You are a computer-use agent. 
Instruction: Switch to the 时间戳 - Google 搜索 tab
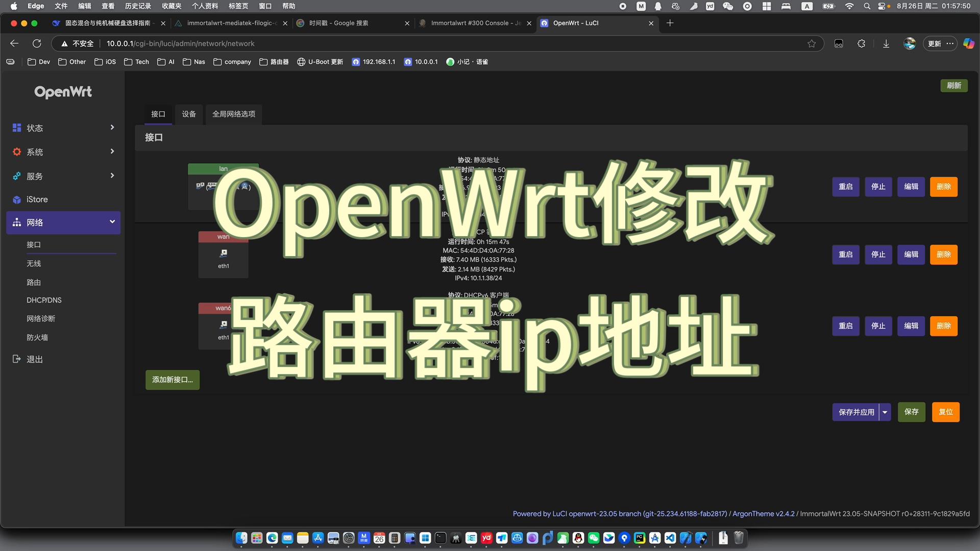click(x=352, y=23)
